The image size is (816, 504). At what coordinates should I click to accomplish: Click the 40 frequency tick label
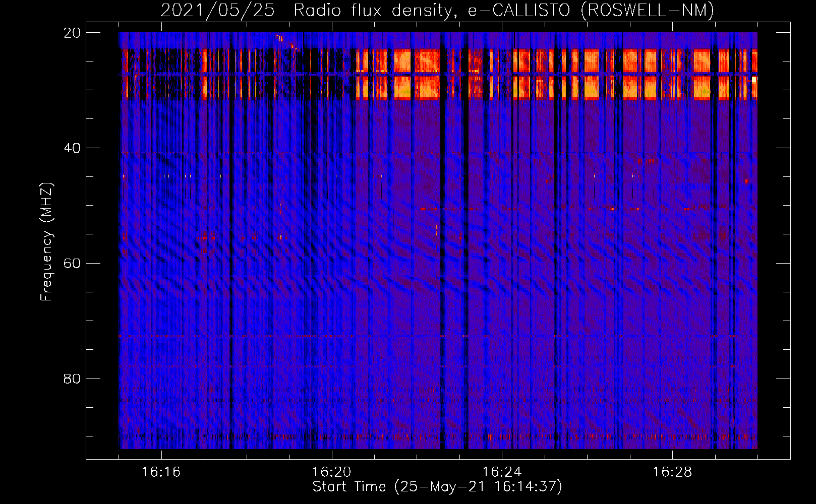72,148
